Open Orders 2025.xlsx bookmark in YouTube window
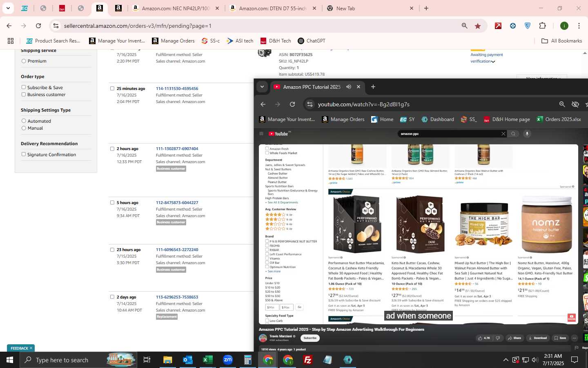588x368 pixels. pos(559,119)
